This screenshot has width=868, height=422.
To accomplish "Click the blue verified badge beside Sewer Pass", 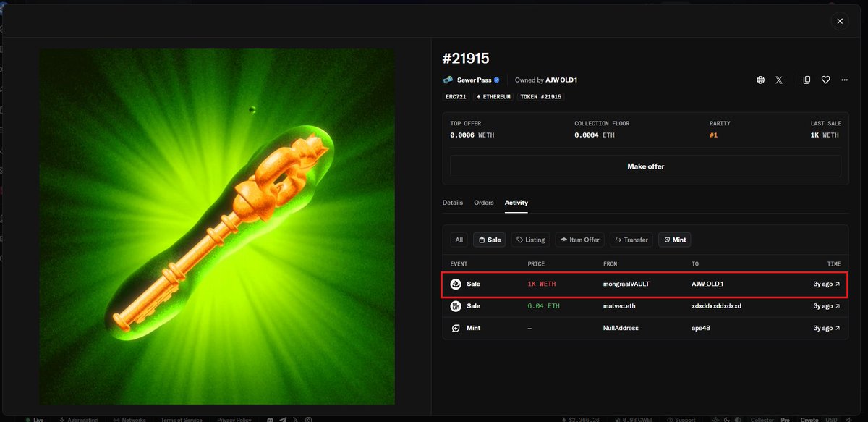I will pyautogui.click(x=496, y=80).
